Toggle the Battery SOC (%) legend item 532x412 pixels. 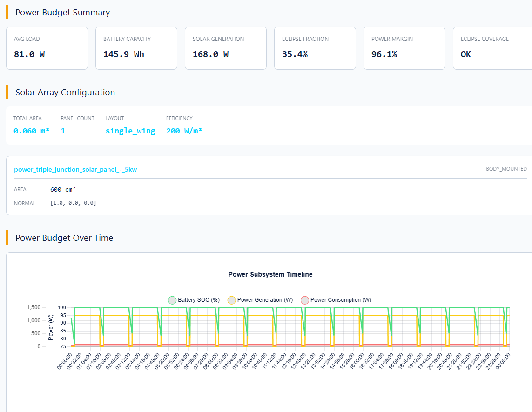coord(198,300)
